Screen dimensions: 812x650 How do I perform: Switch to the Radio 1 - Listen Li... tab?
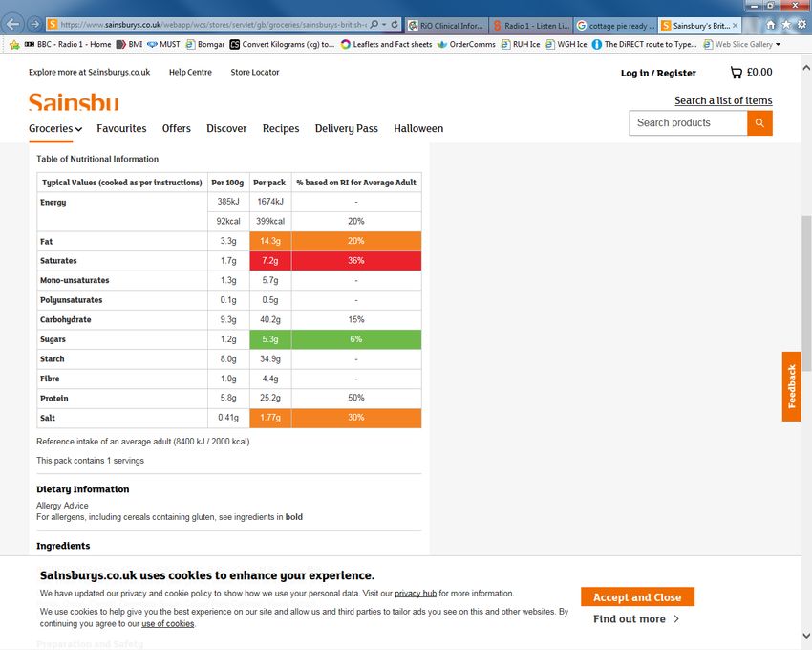click(531, 26)
